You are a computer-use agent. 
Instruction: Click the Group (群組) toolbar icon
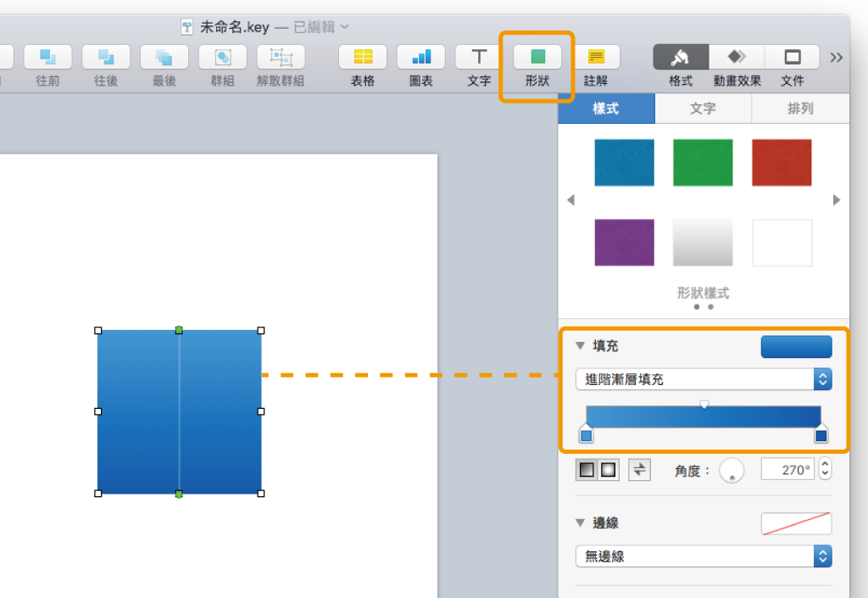point(223,57)
